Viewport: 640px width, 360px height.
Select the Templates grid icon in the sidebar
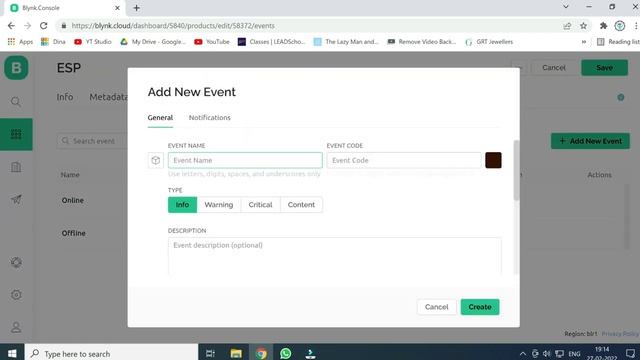click(x=16, y=134)
